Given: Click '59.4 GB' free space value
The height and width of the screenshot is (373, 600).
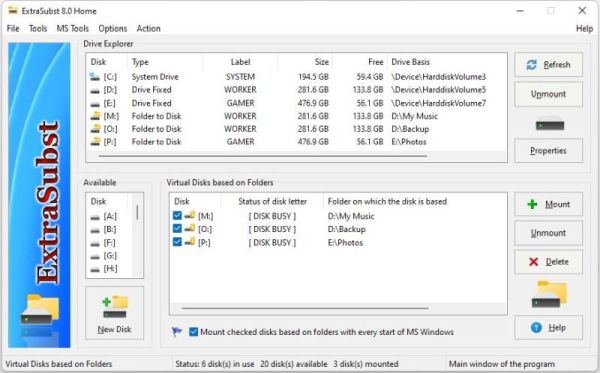Looking at the screenshot, I should pos(370,77).
